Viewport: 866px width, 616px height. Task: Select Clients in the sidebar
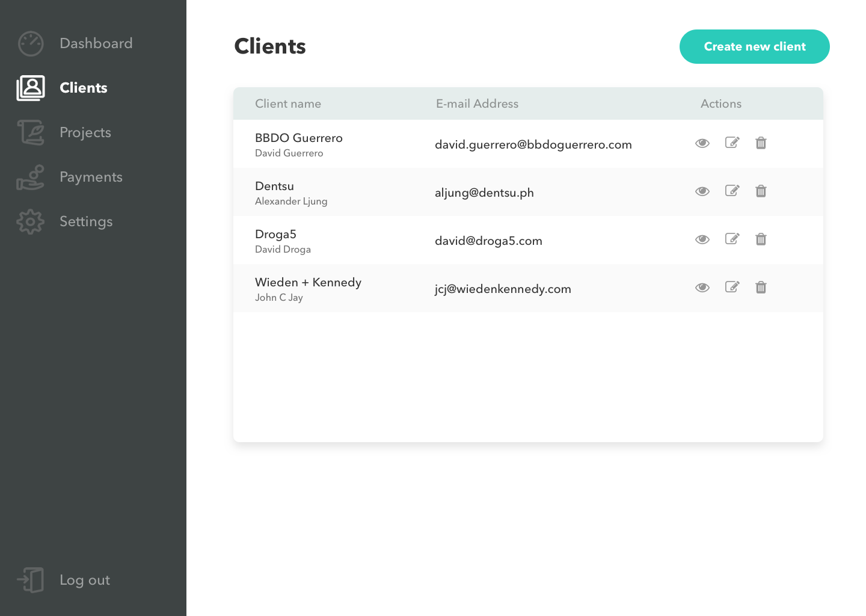point(84,88)
